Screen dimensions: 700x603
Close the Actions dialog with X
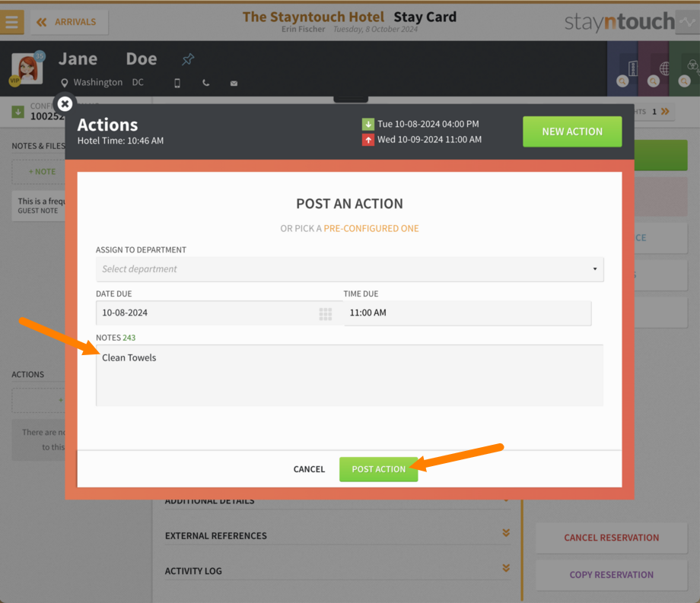(x=65, y=104)
